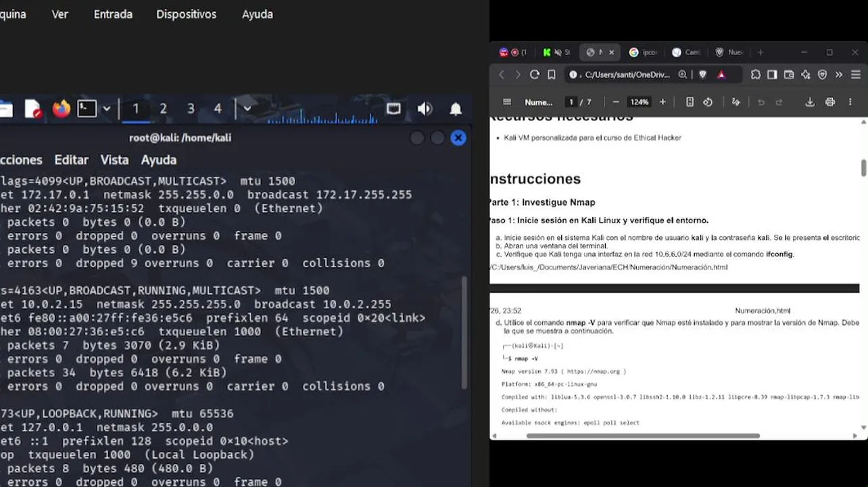Viewport: 868px width, 487px height.
Task: Go back in the browser
Action: coord(502,74)
